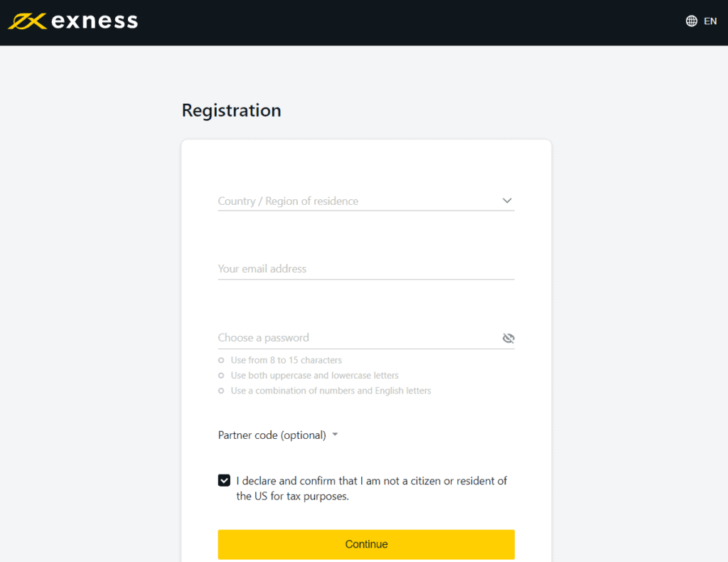The width and height of the screenshot is (728, 562).
Task: Click the Partner code disclosure triangle
Action: pos(335,435)
